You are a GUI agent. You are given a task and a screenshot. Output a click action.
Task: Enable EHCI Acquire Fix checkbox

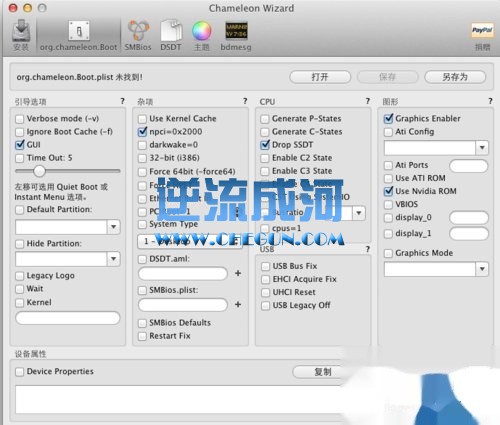click(265, 279)
